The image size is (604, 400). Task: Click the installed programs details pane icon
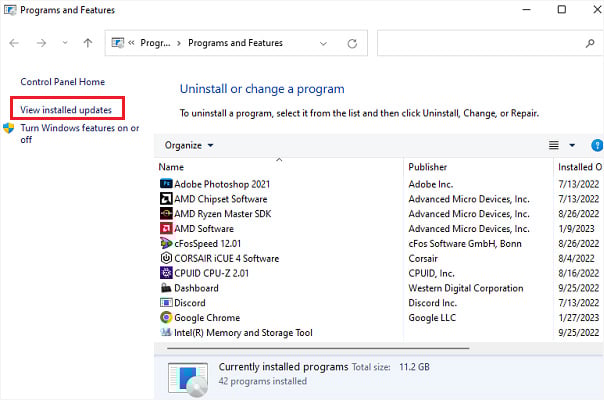[188, 379]
